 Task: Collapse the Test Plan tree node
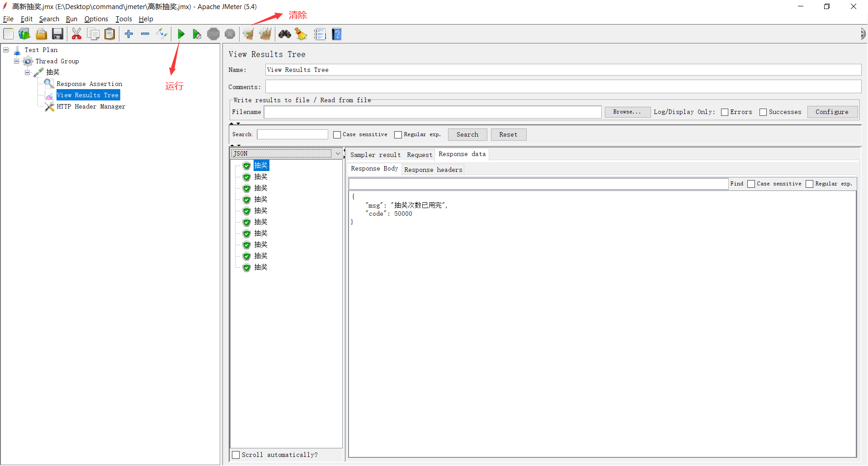click(6, 50)
